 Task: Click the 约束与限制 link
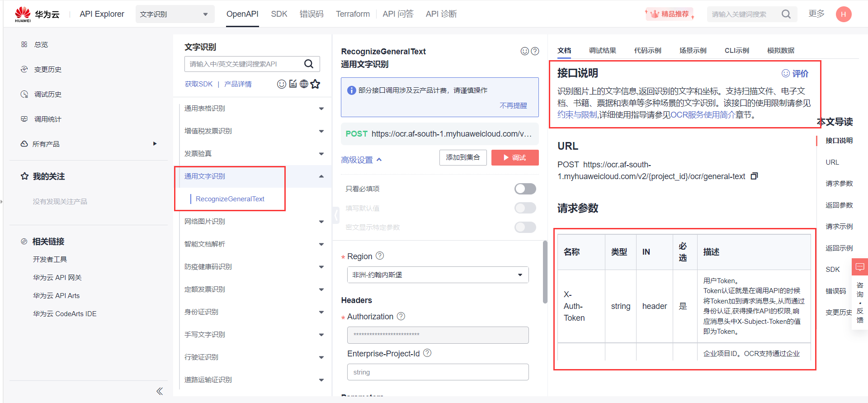point(577,115)
